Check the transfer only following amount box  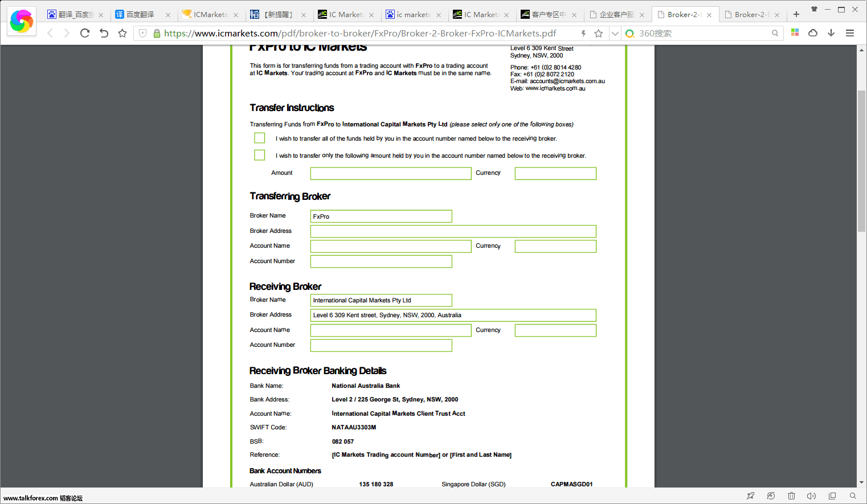(x=260, y=155)
